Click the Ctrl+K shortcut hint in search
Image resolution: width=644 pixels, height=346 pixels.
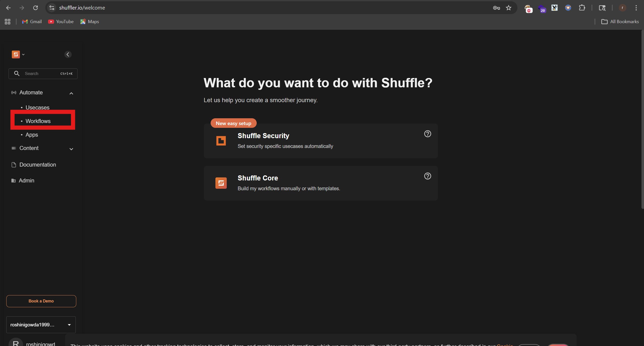point(66,73)
